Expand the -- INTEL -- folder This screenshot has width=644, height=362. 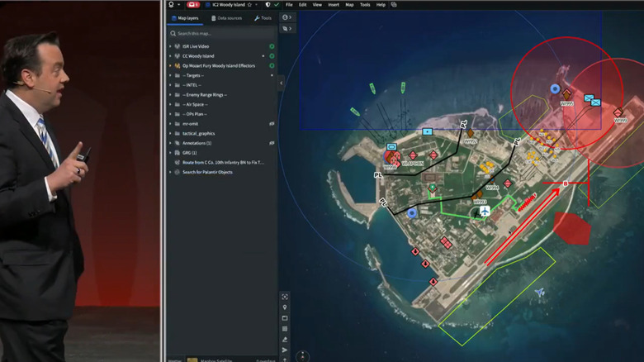(x=170, y=85)
